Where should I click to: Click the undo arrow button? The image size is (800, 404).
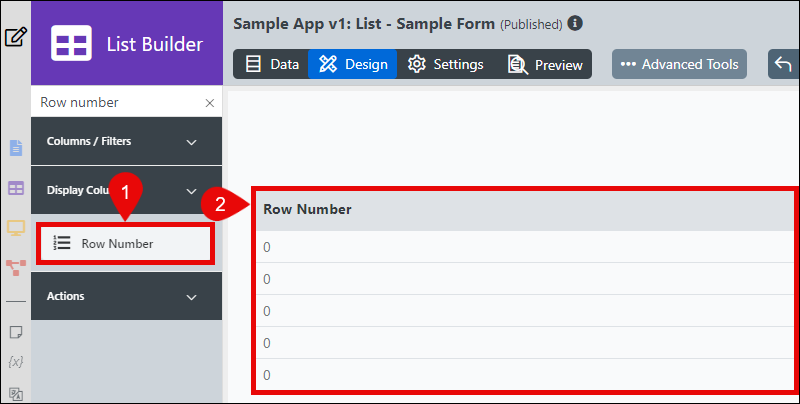[x=783, y=64]
